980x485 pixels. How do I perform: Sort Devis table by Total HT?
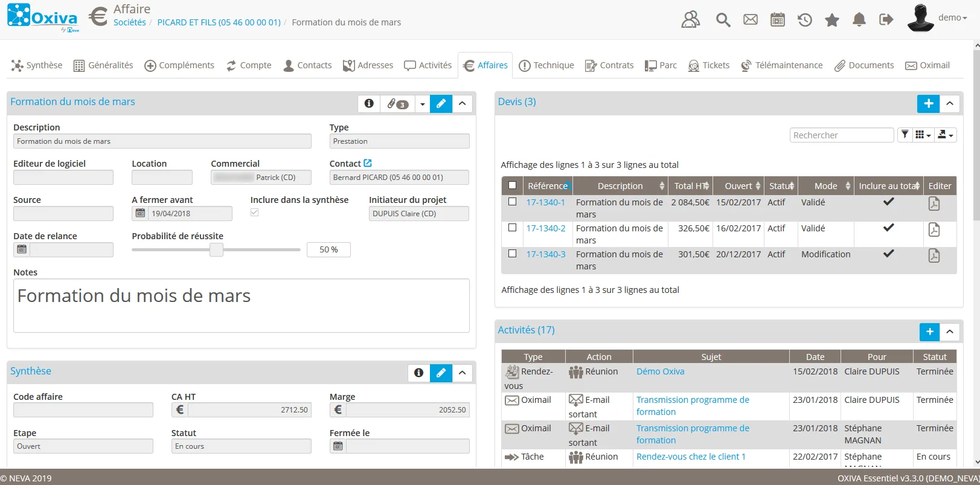coord(691,186)
